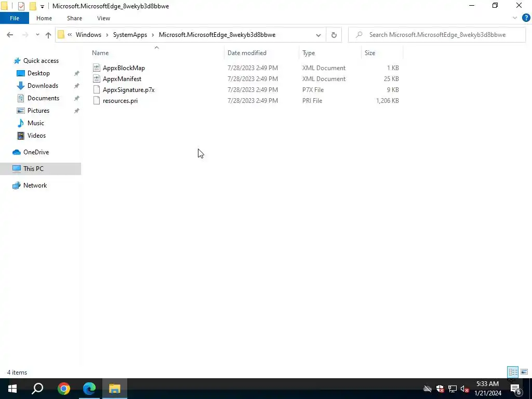Navigate to SystemApps in breadcrumb
The image size is (532, 399).
pyautogui.click(x=130, y=35)
